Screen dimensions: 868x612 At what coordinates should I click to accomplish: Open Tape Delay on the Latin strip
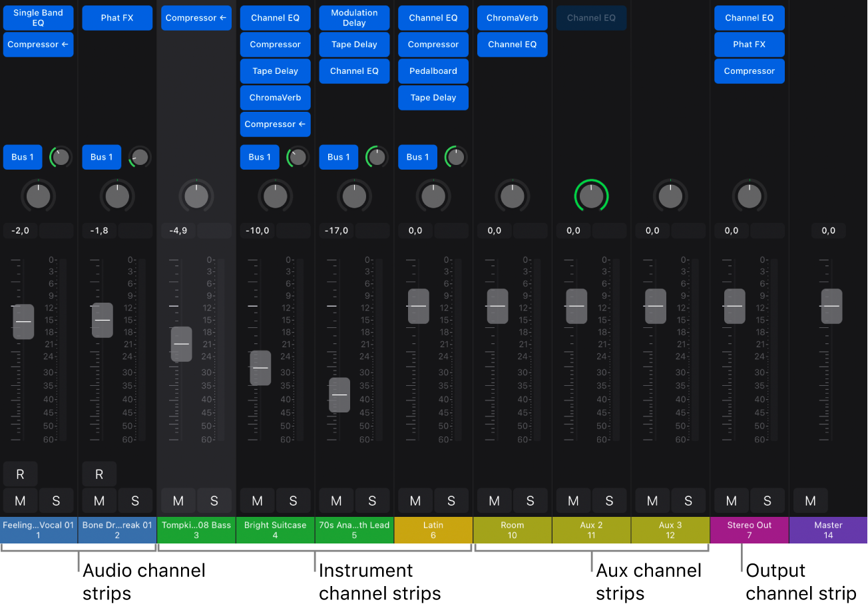pyautogui.click(x=433, y=98)
